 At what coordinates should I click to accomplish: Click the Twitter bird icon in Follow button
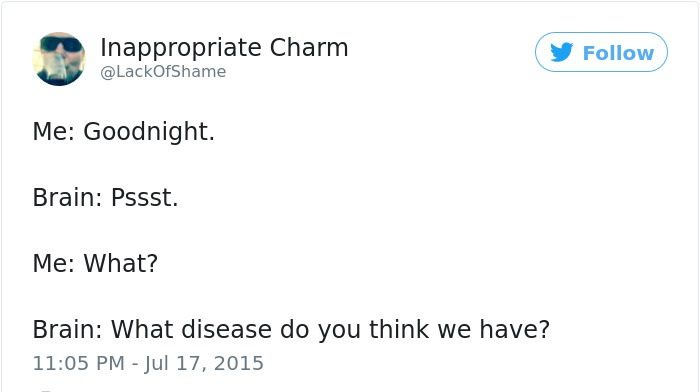561,52
